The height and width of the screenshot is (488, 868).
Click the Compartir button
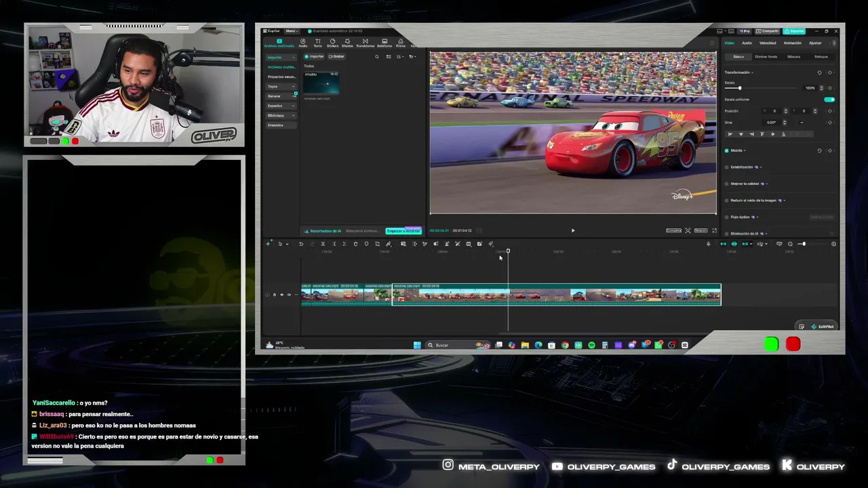(x=769, y=31)
